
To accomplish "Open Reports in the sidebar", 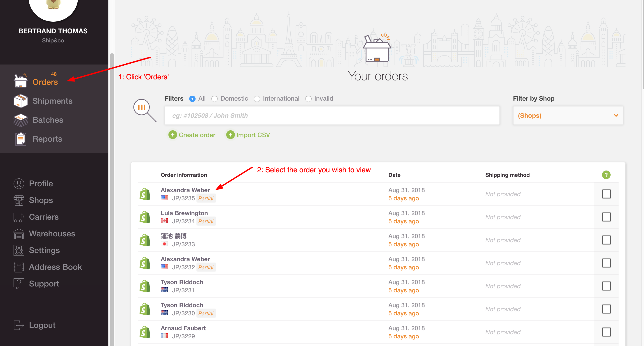I will tap(47, 139).
